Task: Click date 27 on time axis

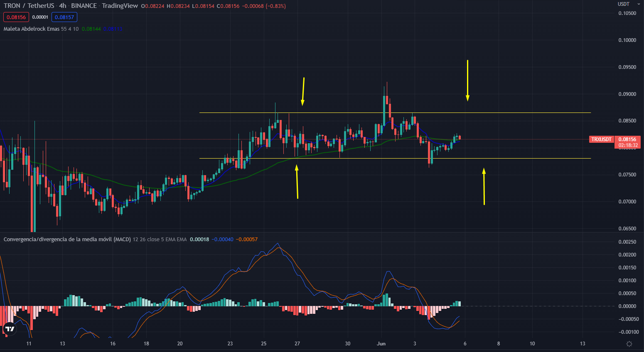Action: coord(297,344)
